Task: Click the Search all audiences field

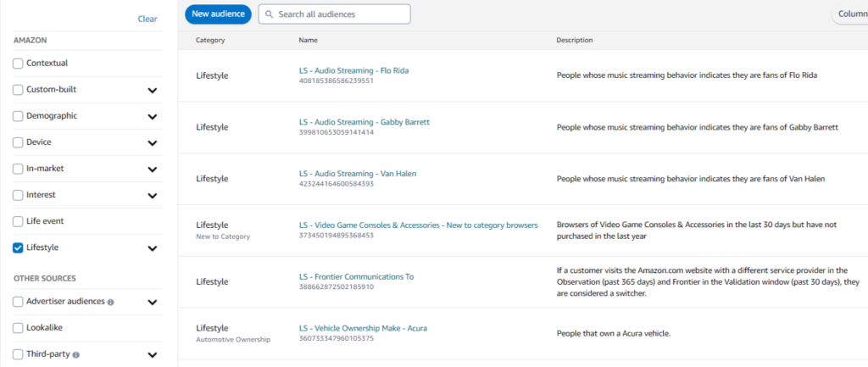Action: [334, 14]
